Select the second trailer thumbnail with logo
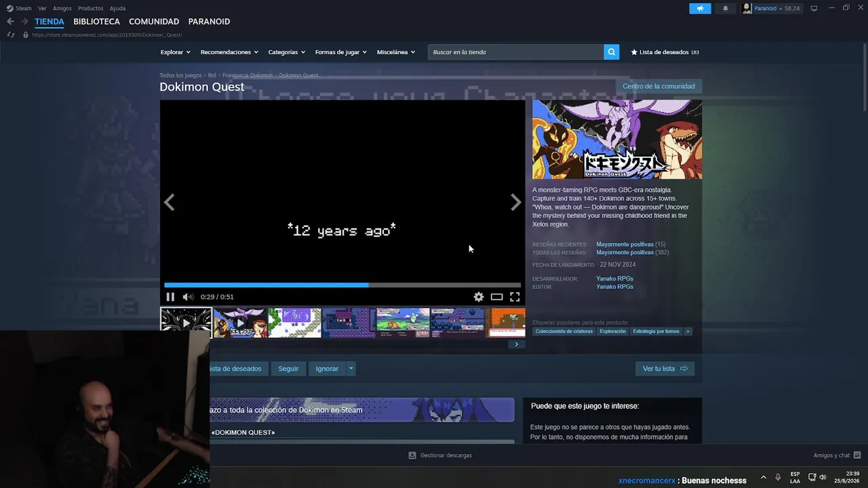This screenshot has height=488, width=868. [x=240, y=323]
